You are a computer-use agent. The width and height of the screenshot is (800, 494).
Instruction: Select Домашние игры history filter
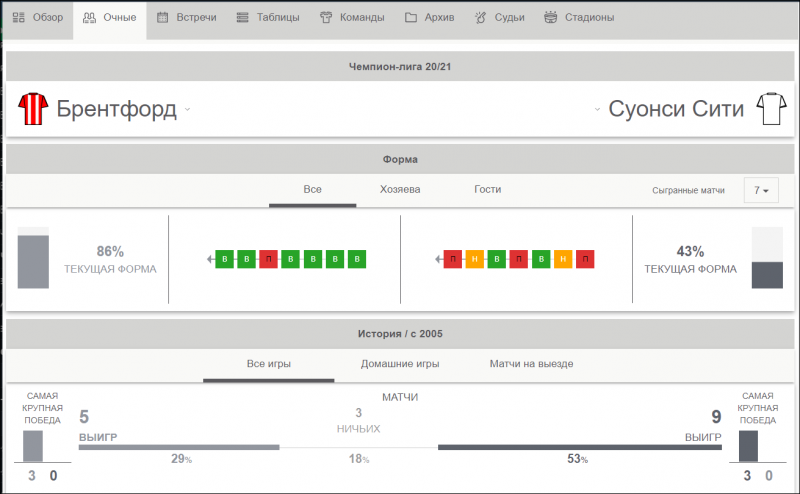(x=400, y=364)
